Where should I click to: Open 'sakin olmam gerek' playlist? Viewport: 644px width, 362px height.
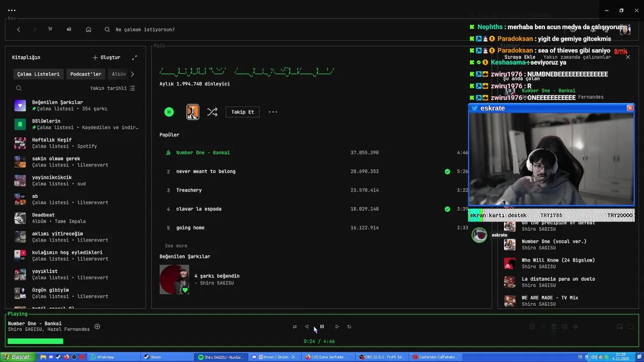75,162
